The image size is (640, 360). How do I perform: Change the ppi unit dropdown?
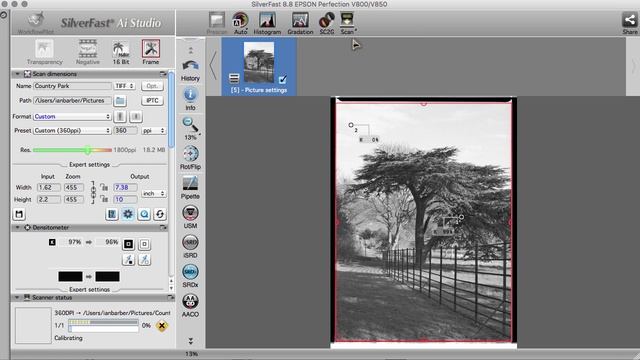click(x=153, y=131)
